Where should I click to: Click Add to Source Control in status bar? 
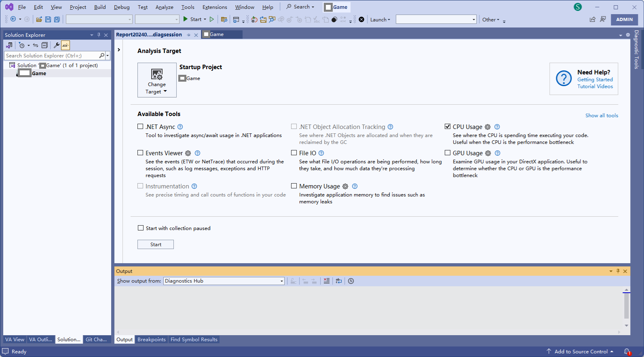pyautogui.click(x=580, y=352)
